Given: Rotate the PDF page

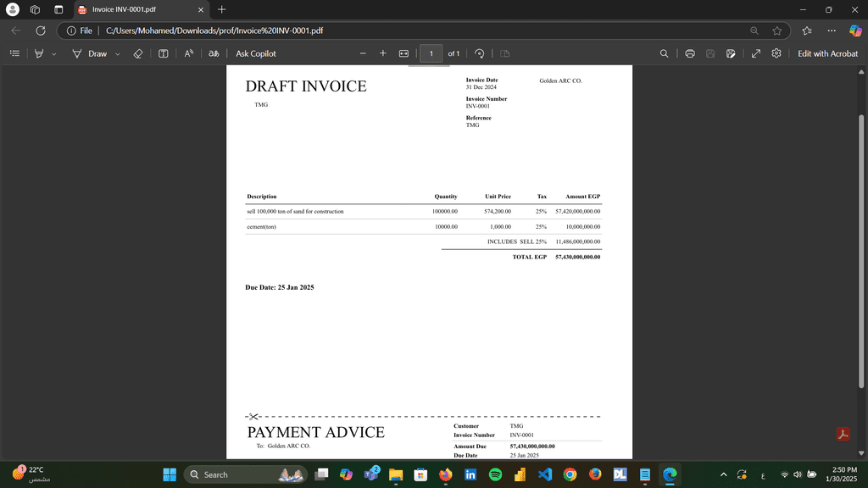Looking at the screenshot, I should pyautogui.click(x=480, y=53).
